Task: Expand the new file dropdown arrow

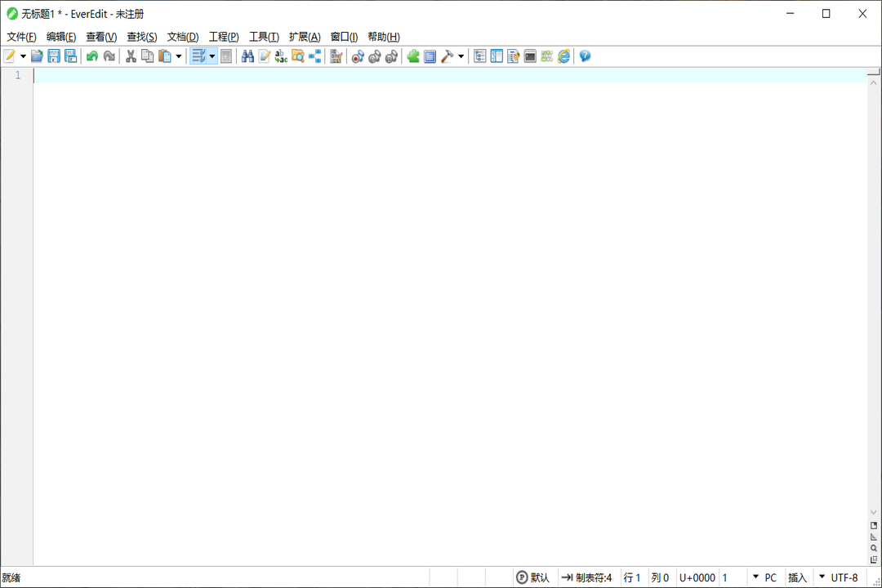Action: click(23, 56)
